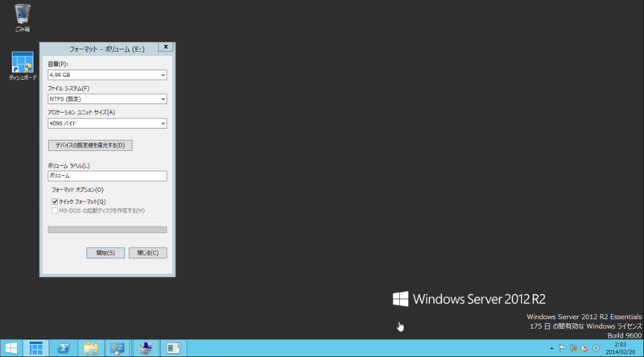Click the Close (C) button

(148, 253)
